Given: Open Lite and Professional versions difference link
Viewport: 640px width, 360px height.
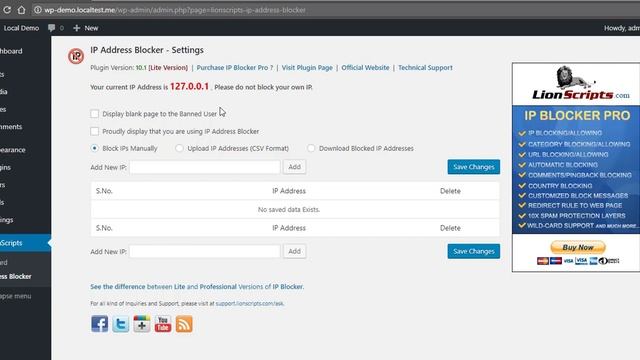Looking at the screenshot, I should click(x=197, y=287).
